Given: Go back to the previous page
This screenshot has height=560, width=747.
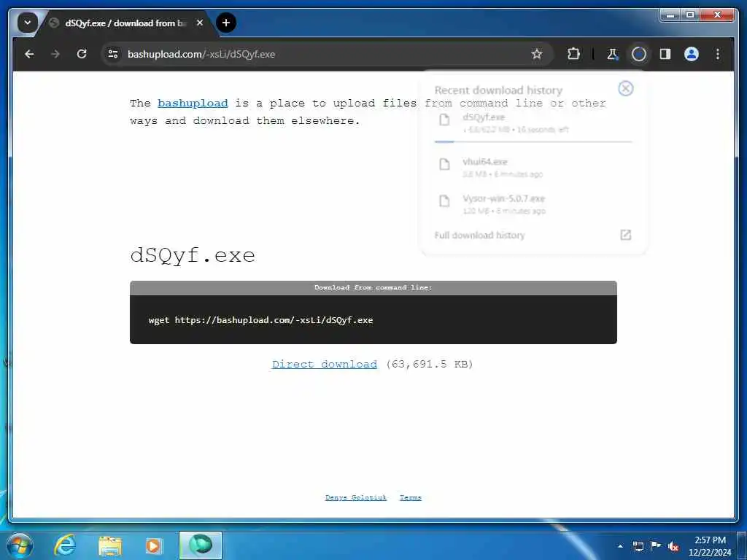Looking at the screenshot, I should click(x=29, y=54).
